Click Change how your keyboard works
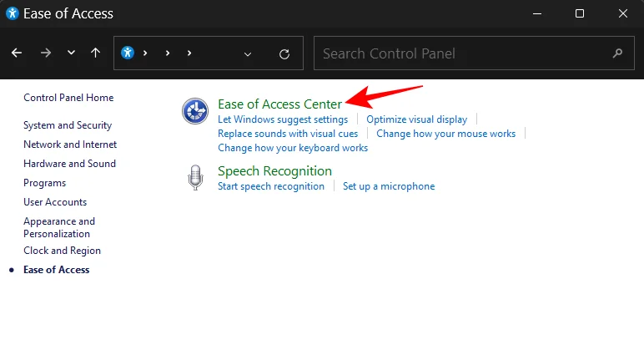The image size is (644, 340). [293, 148]
